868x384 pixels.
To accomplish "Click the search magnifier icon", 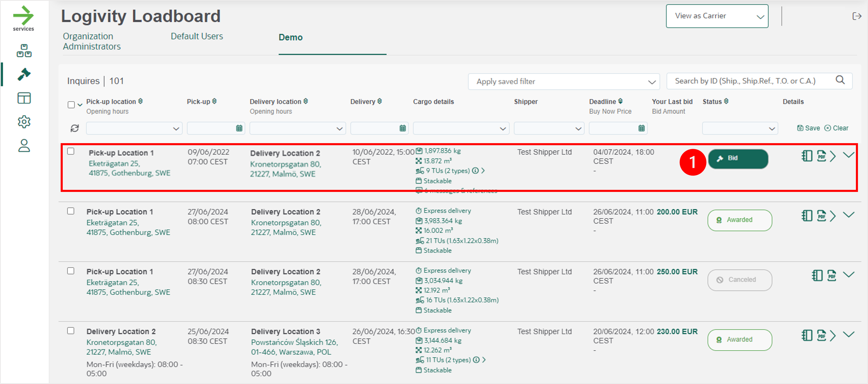I will tap(840, 80).
